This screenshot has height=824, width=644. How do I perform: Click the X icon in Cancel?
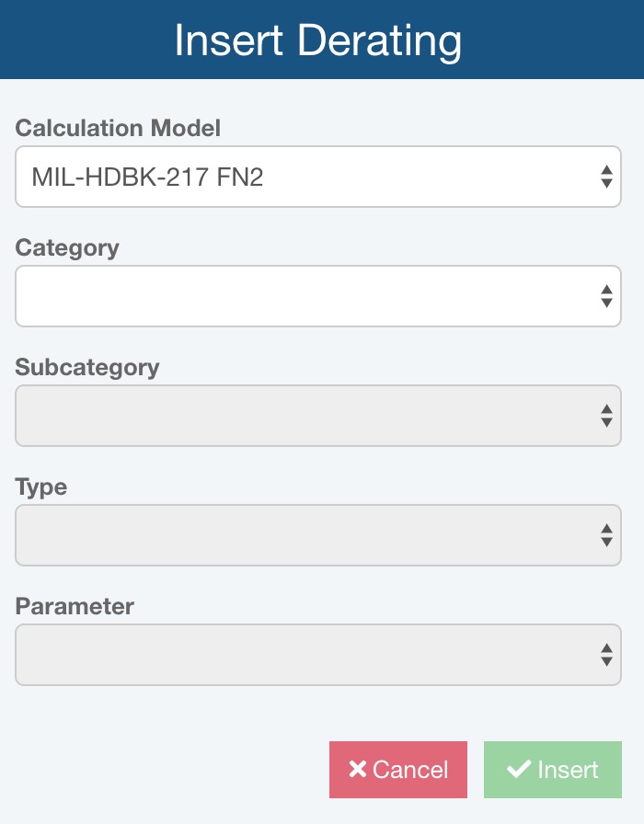pos(358,770)
